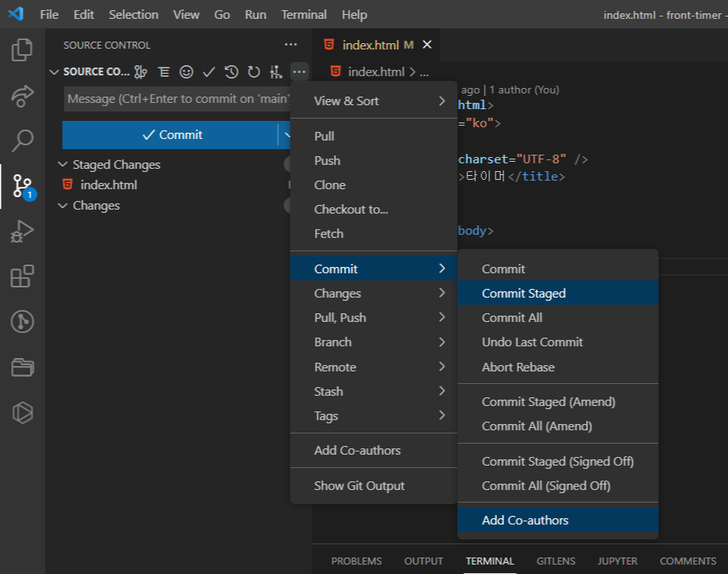Image resolution: width=728 pixels, height=574 pixels.
Task: Switch to the PROBLEMS panel tab
Action: point(356,561)
